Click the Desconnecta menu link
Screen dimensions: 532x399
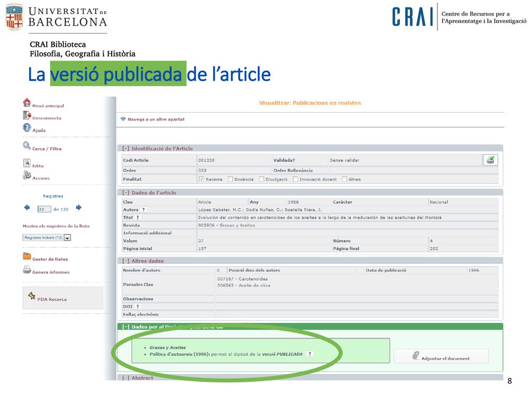pyautogui.click(x=47, y=118)
